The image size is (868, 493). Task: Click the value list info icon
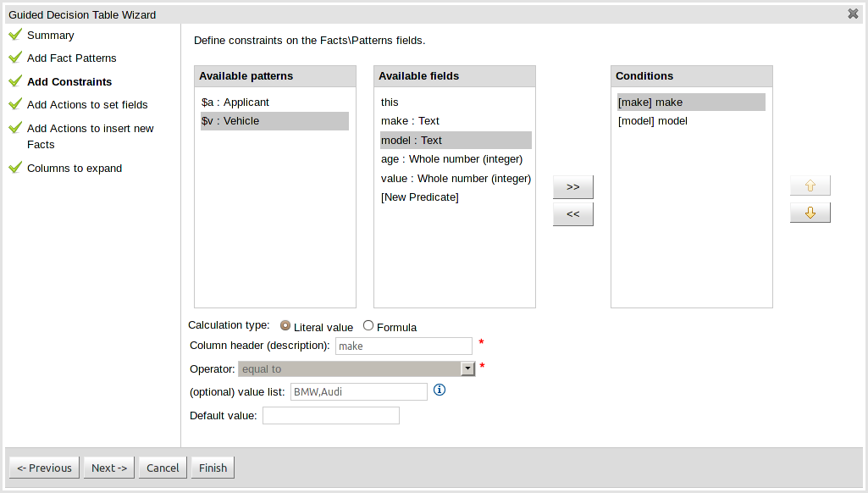point(440,391)
